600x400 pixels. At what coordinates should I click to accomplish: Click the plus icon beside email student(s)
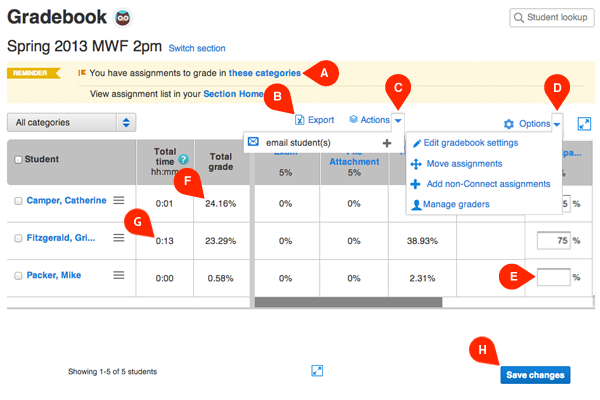coord(387,143)
